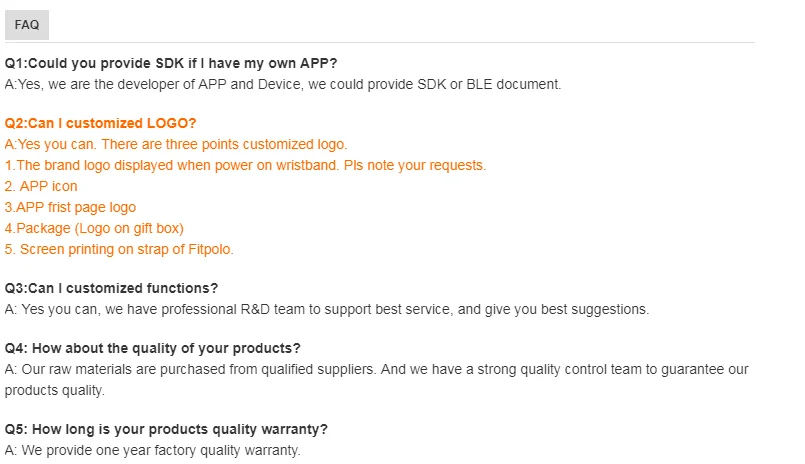805x464 pixels.
Task: Click the word Fitpolo in item 5
Action: 208,249
